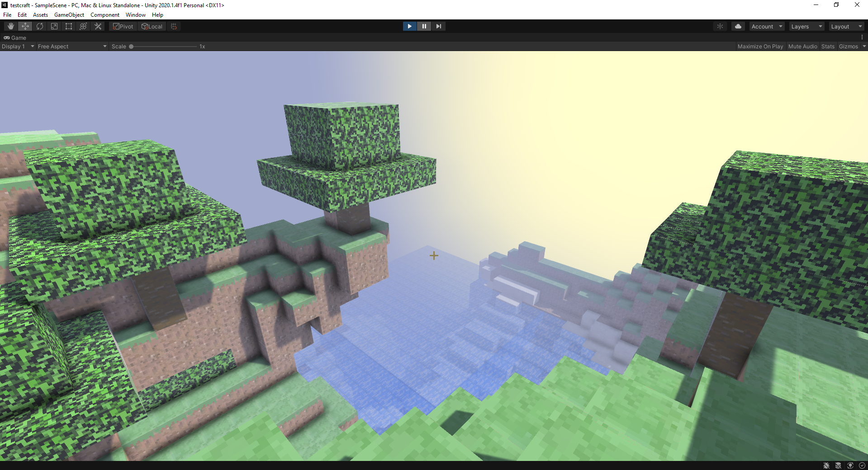Image resolution: width=868 pixels, height=470 pixels.
Task: Open the Assets menu
Action: 40,14
